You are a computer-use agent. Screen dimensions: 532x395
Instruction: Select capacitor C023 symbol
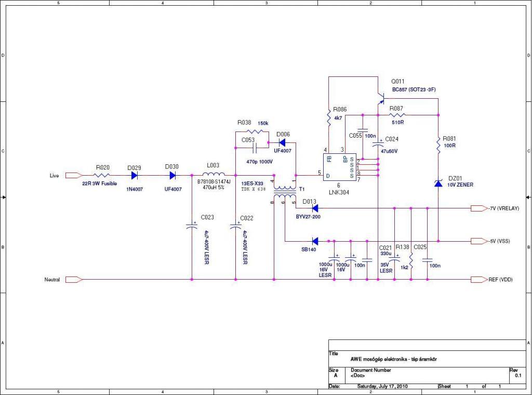click(192, 226)
